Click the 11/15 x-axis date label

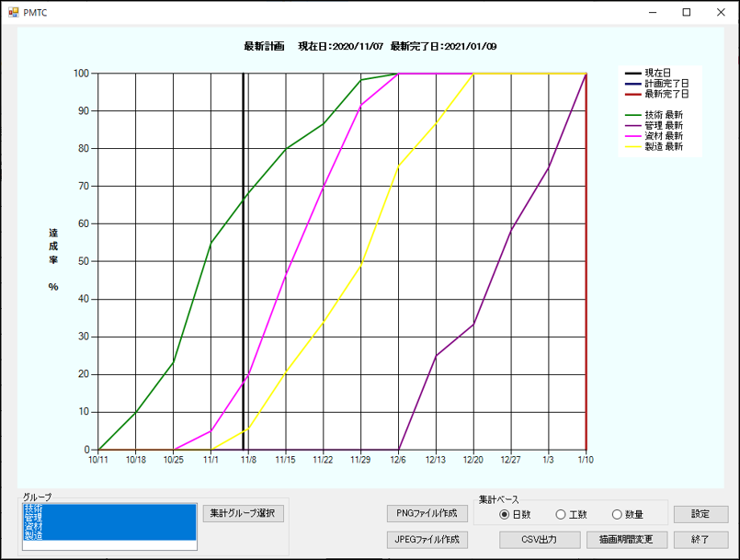pyautogui.click(x=286, y=460)
